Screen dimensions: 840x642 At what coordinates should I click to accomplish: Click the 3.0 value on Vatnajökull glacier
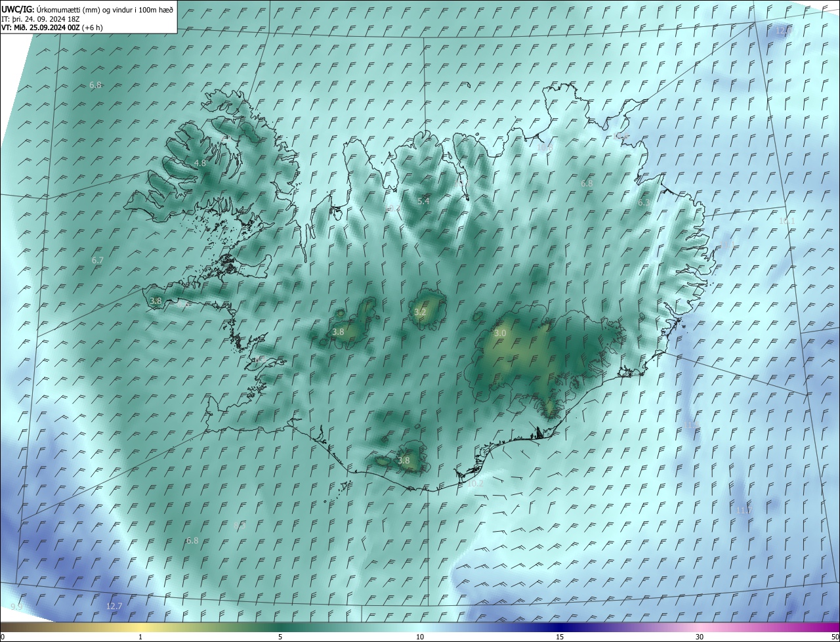500,333
